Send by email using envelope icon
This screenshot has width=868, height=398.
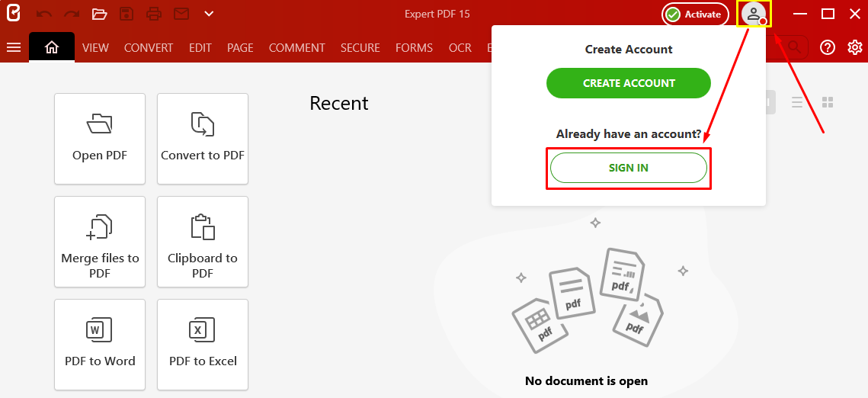click(x=181, y=14)
